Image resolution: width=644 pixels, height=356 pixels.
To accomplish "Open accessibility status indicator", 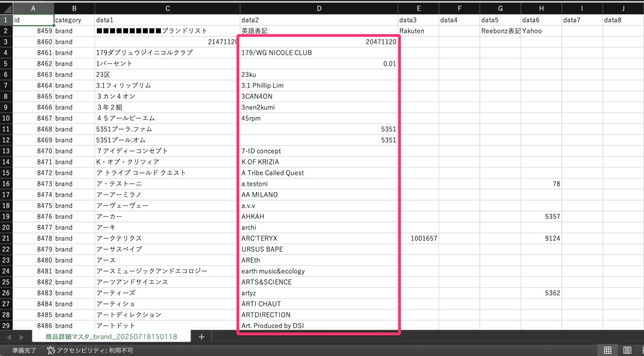I will (x=90, y=350).
